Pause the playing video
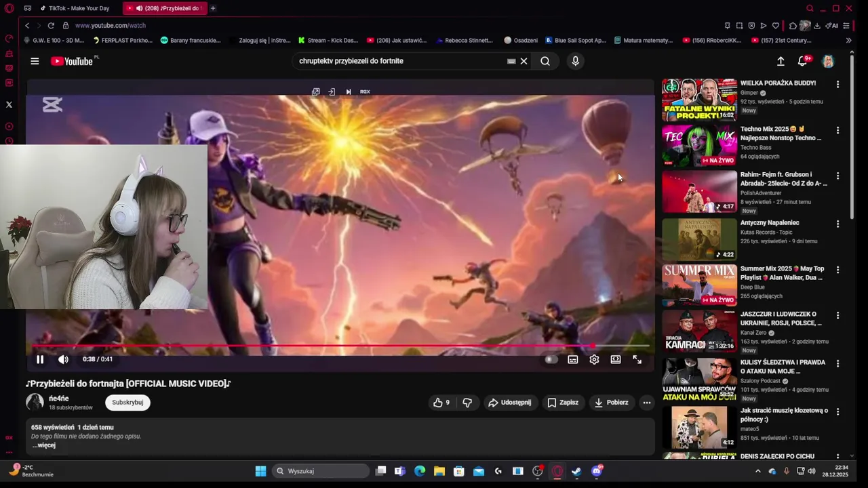Image resolution: width=868 pixels, height=488 pixels. coord(40,359)
